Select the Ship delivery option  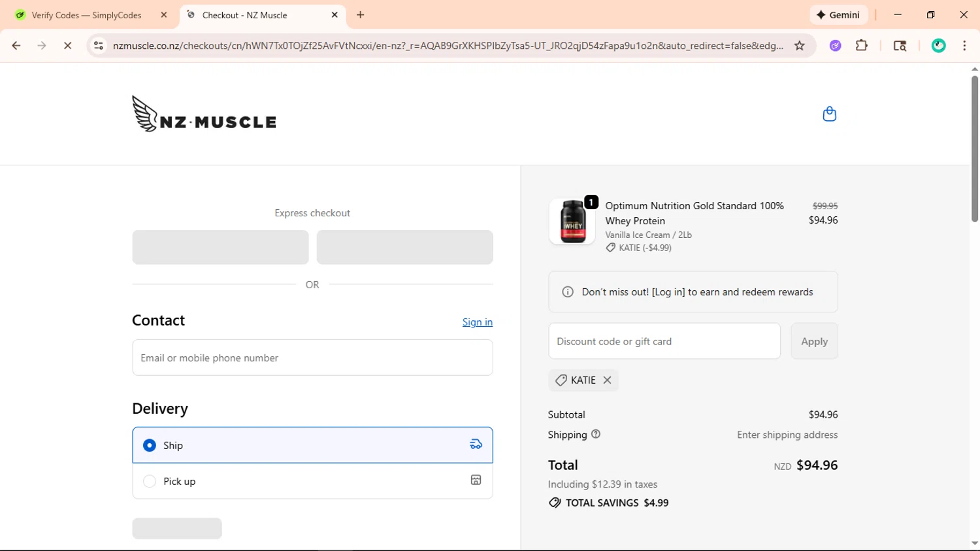pos(312,445)
